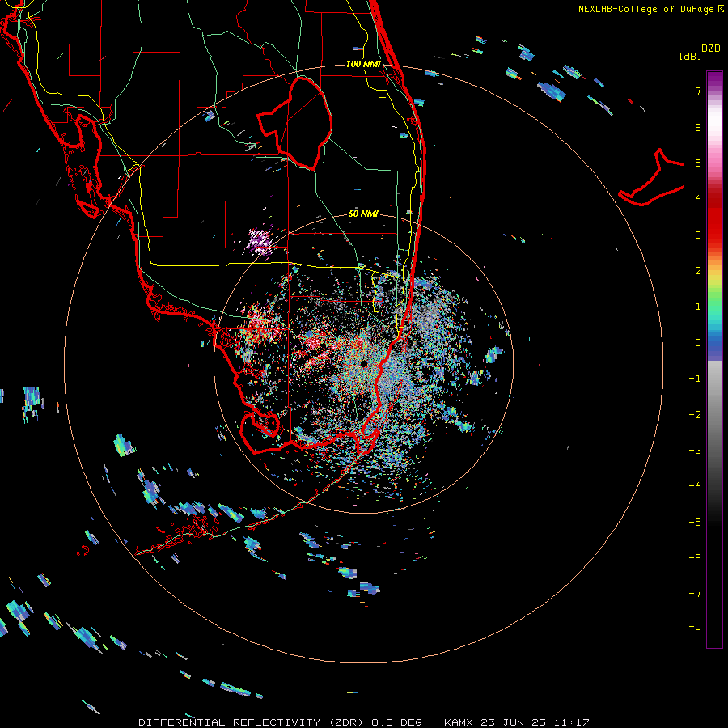Select the -7 value on the scale

tap(695, 594)
